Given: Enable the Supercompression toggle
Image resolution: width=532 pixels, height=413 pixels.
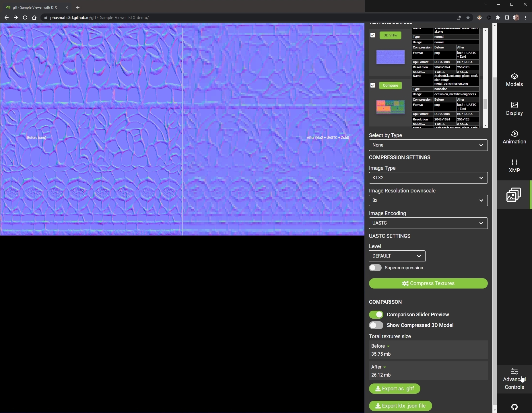Looking at the screenshot, I should 375,268.
